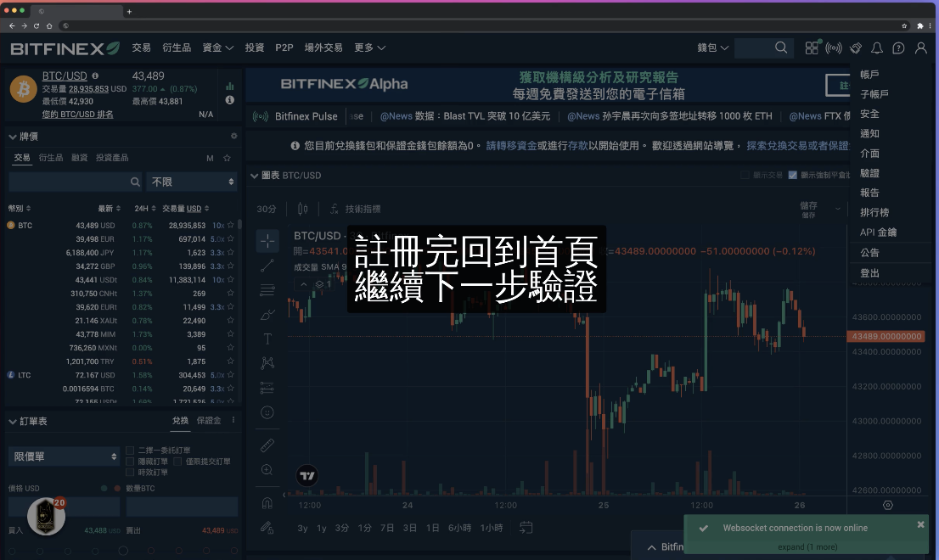Enable the hidden order checkbox
This screenshot has height=560, width=939.
pos(130,462)
